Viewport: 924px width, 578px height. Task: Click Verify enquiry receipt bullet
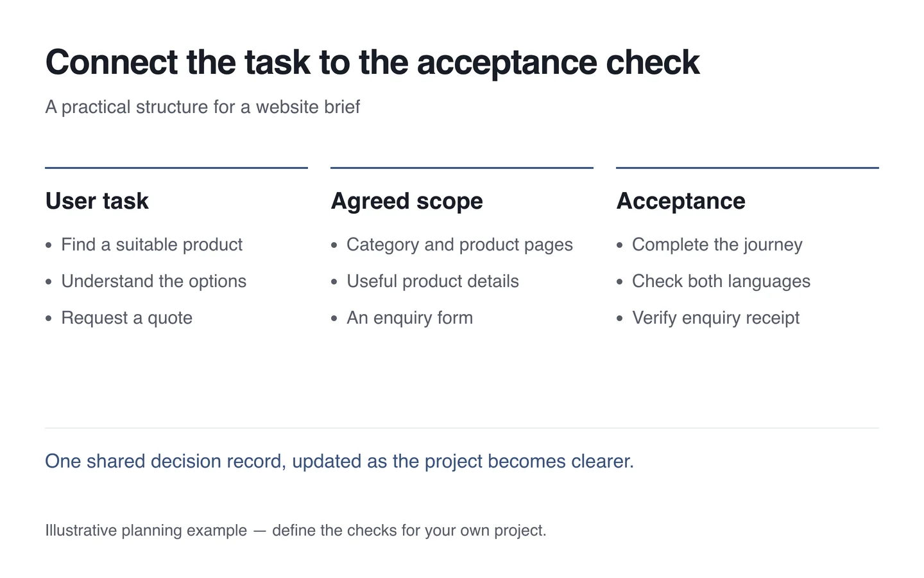[x=715, y=318]
